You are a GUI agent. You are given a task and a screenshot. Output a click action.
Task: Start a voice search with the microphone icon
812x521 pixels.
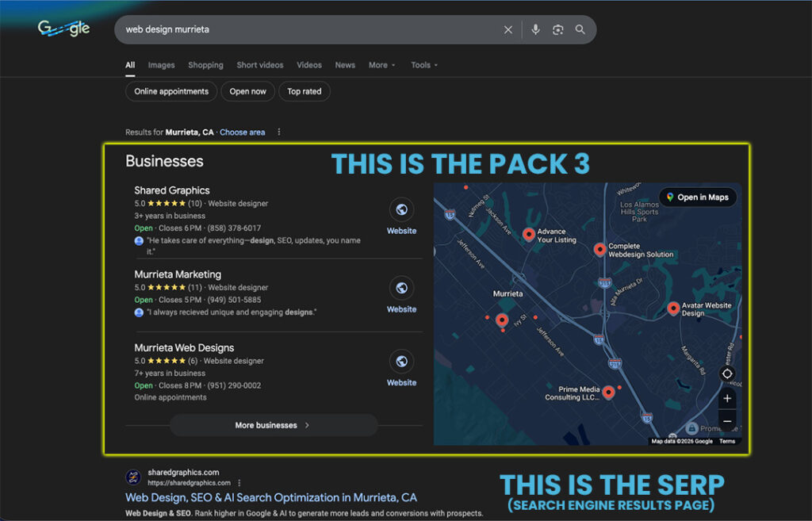[x=535, y=29]
